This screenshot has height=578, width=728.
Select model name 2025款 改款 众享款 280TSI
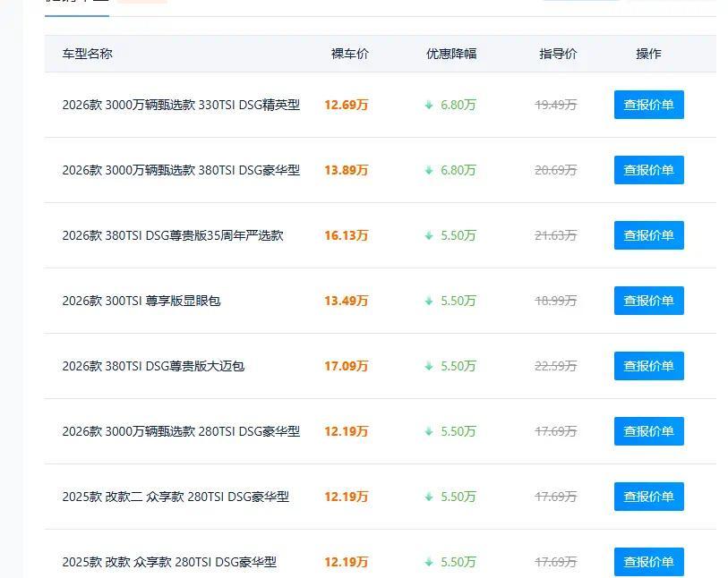pyautogui.click(x=169, y=562)
